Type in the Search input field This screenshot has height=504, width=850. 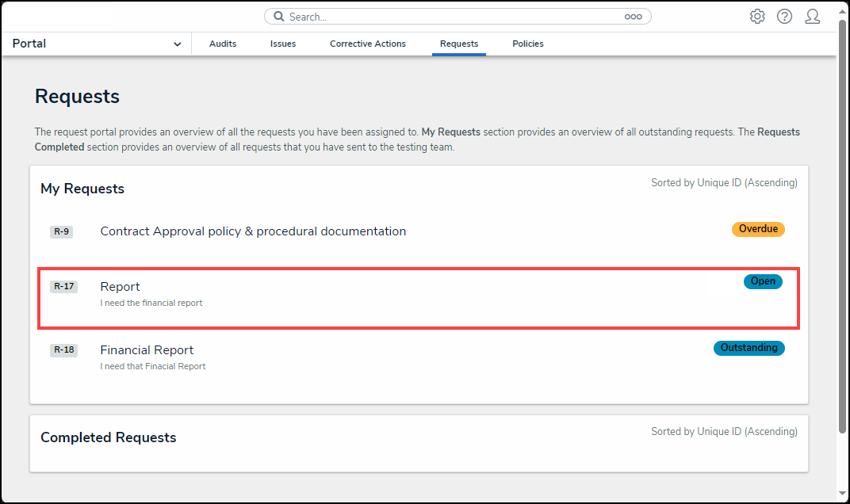452,17
